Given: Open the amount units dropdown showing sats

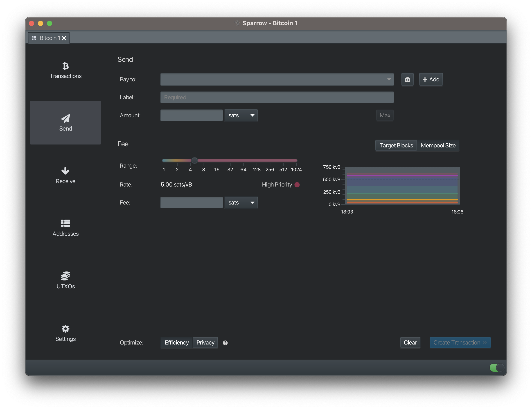Looking at the screenshot, I should pyautogui.click(x=241, y=115).
